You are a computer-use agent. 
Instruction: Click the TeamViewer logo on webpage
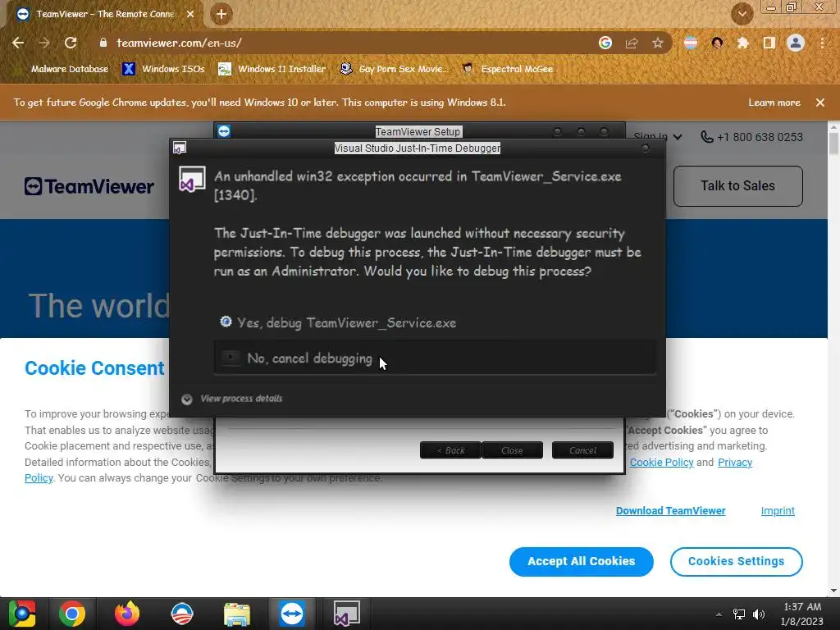89,186
